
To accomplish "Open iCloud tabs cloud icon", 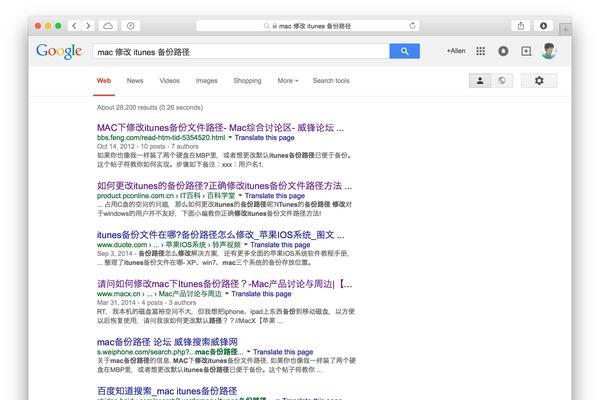I will (108, 26).
